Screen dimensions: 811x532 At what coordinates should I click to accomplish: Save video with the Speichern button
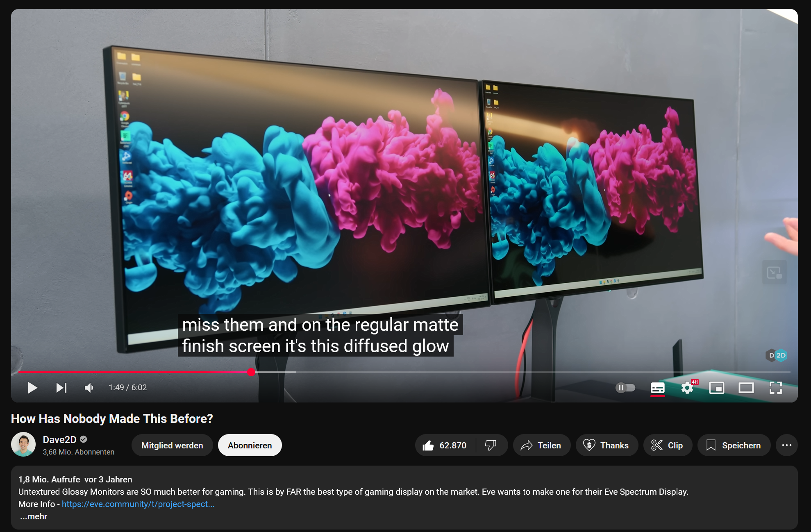click(734, 445)
